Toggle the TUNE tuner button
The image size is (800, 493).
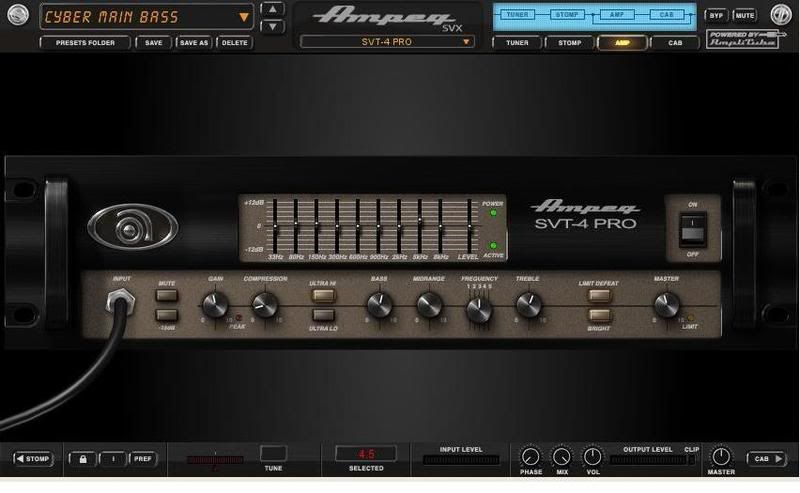pos(273,453)
